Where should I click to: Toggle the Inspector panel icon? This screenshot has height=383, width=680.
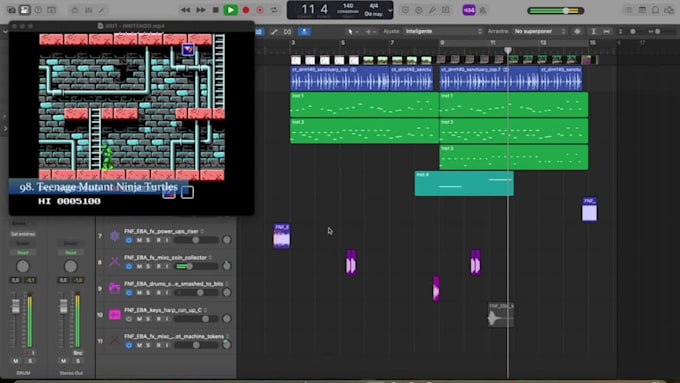pos(25,10)
